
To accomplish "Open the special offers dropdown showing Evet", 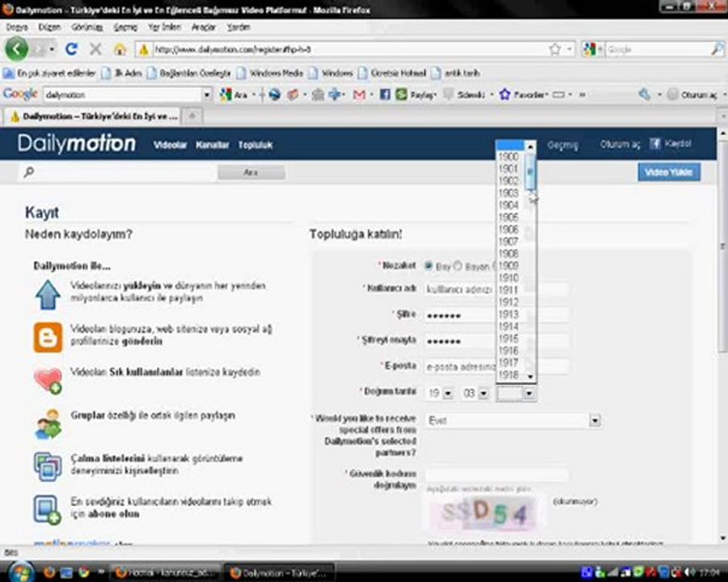I will click(595, 421).
